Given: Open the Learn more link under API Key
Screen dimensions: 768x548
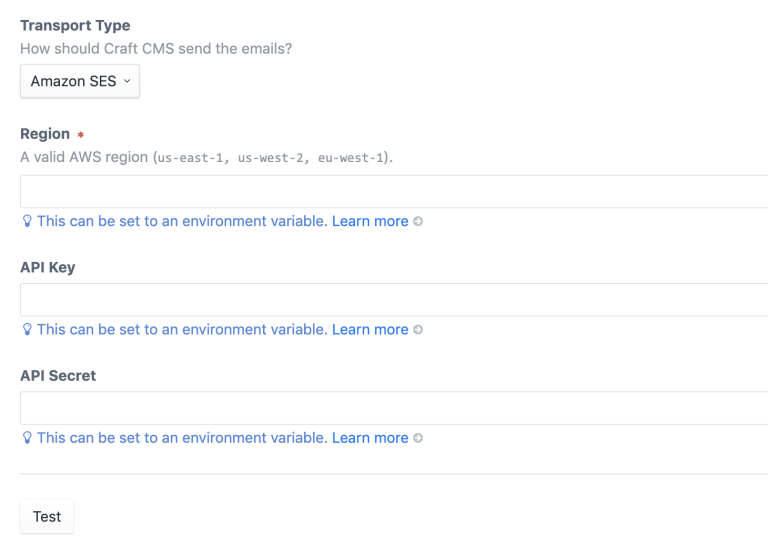Looking at the screenshot, I should click(370, 330).
